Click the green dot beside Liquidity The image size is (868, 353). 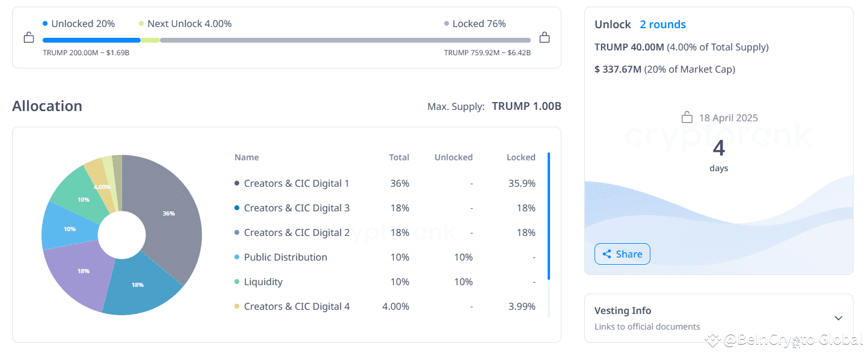(237, 281)
